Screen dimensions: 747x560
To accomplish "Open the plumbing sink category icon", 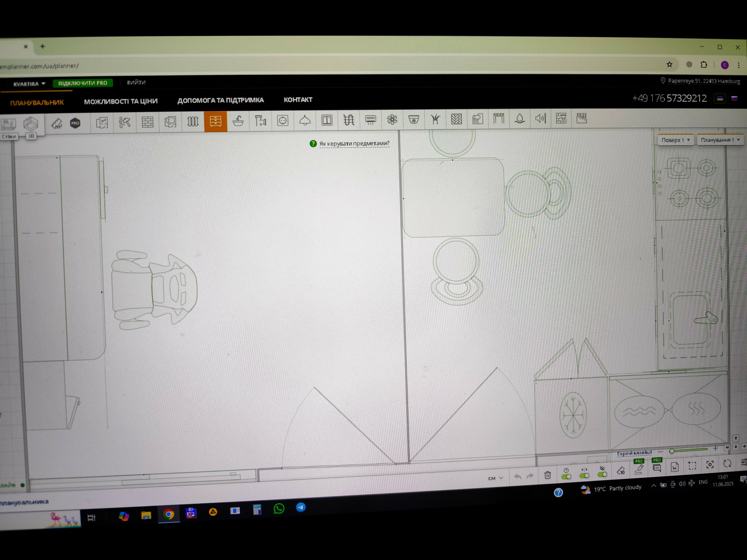I will 238,121.
